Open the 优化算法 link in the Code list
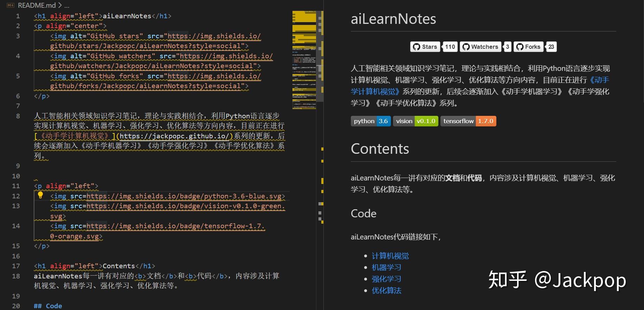 (x=386, y=291)
